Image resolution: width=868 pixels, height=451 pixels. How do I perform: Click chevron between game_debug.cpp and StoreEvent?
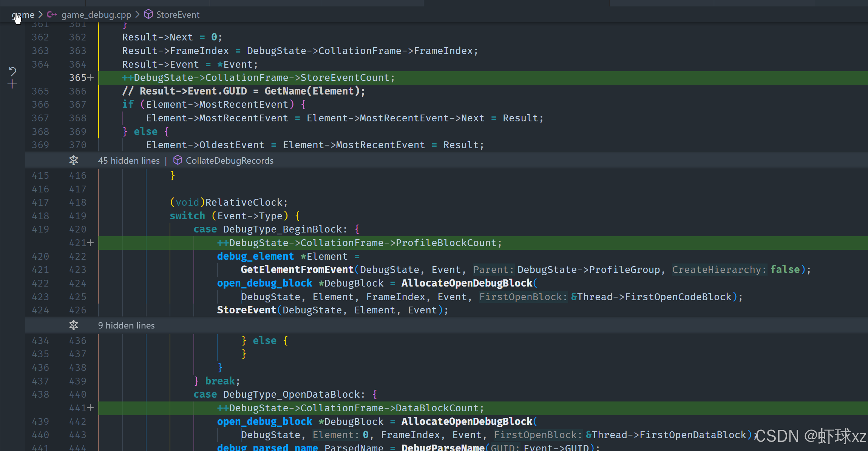tap(137, 15)
